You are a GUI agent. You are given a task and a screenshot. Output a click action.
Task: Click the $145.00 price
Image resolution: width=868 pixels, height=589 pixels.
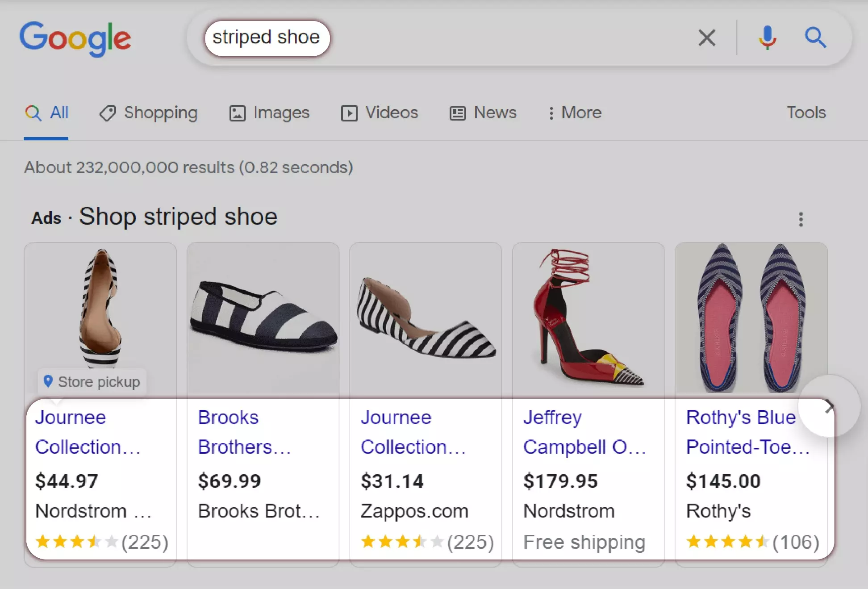click(723, 481)
